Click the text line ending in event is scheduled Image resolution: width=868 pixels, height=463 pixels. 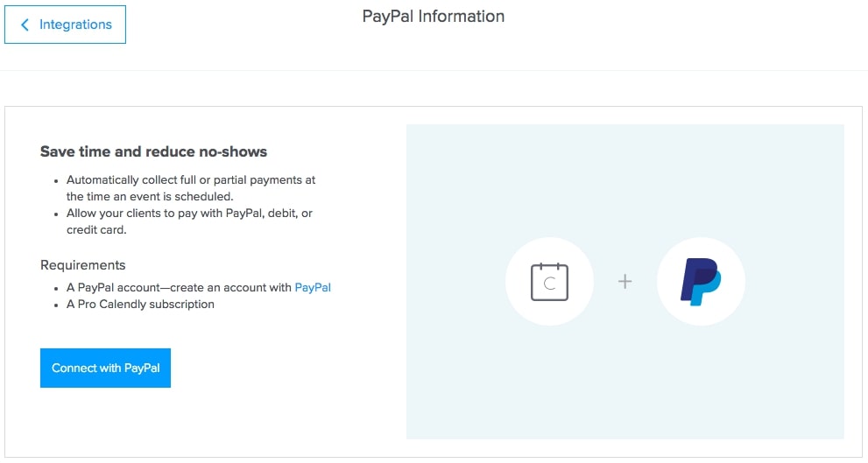150,196
